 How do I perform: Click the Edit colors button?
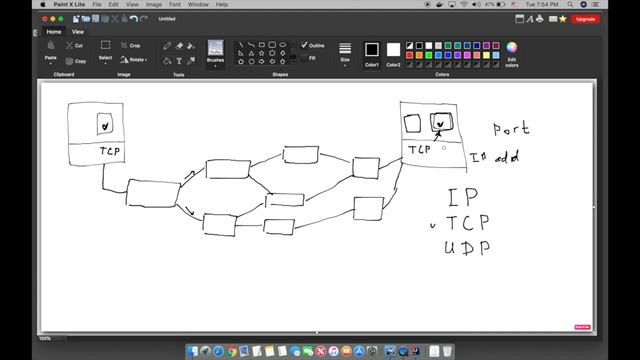coord(512,54)
